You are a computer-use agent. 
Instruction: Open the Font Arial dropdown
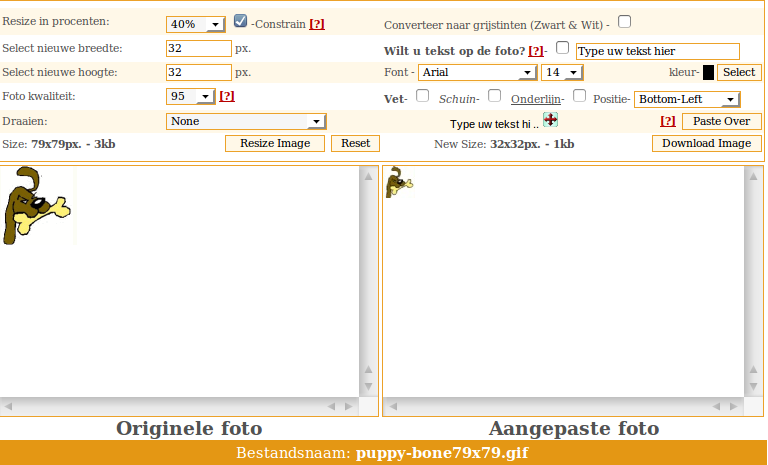coord(478,73)
